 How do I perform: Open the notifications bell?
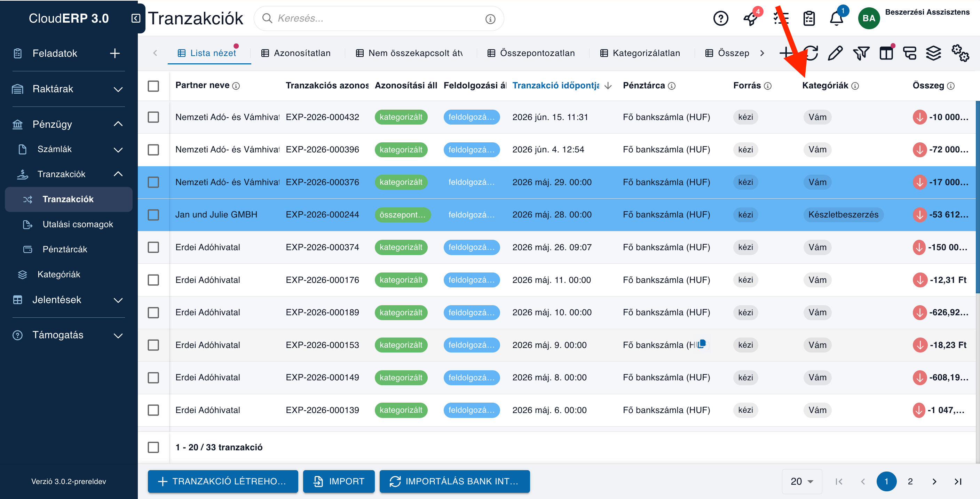836,18
